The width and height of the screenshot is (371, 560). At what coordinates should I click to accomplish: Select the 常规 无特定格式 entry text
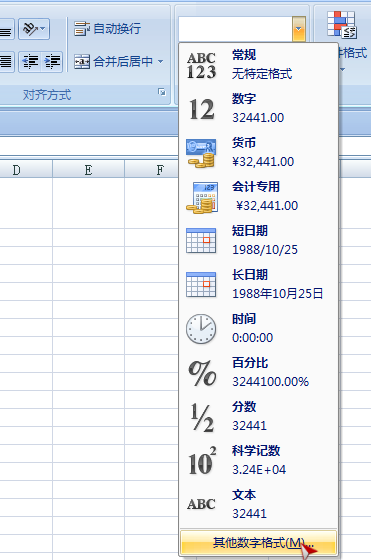click(262, 65)
